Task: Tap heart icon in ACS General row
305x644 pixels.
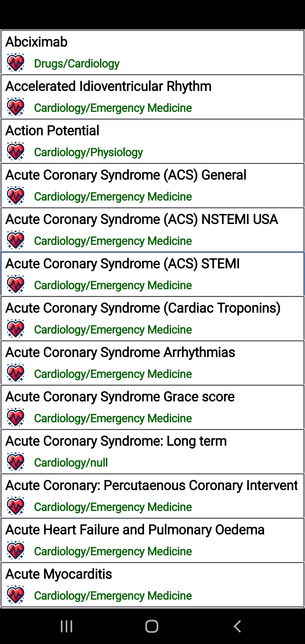Action: pyautogui.click(x=16, y=196)
